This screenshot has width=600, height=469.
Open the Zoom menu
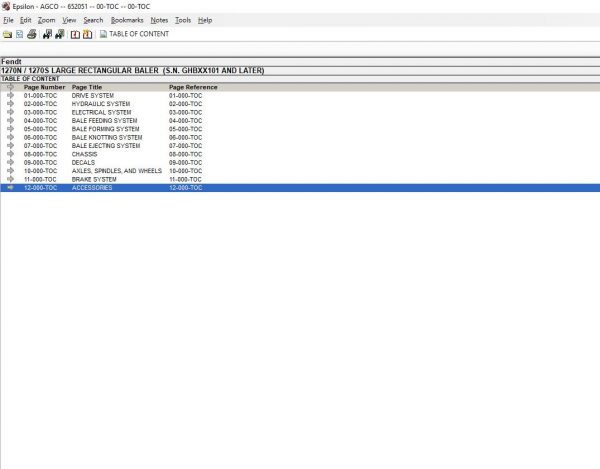tap(46, 20)
